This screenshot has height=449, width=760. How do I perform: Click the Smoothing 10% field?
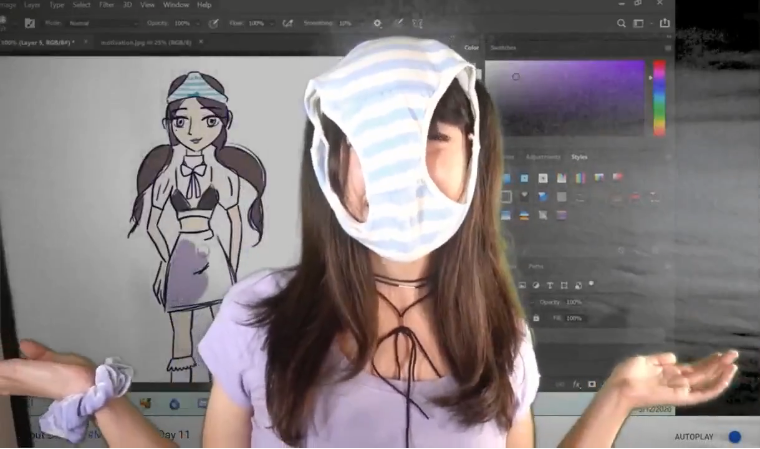tap(345, 23)
